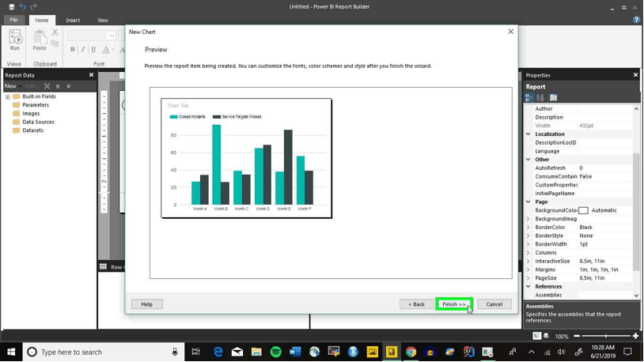Open Spotify from the taskbar
The image size is (644, 362).
(x=275, y=352)
